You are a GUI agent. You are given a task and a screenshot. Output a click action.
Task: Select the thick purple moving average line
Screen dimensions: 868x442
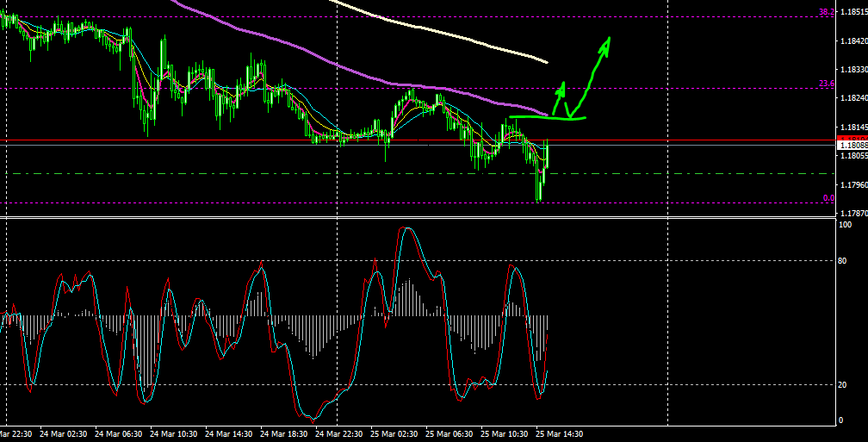coord(360,74)
